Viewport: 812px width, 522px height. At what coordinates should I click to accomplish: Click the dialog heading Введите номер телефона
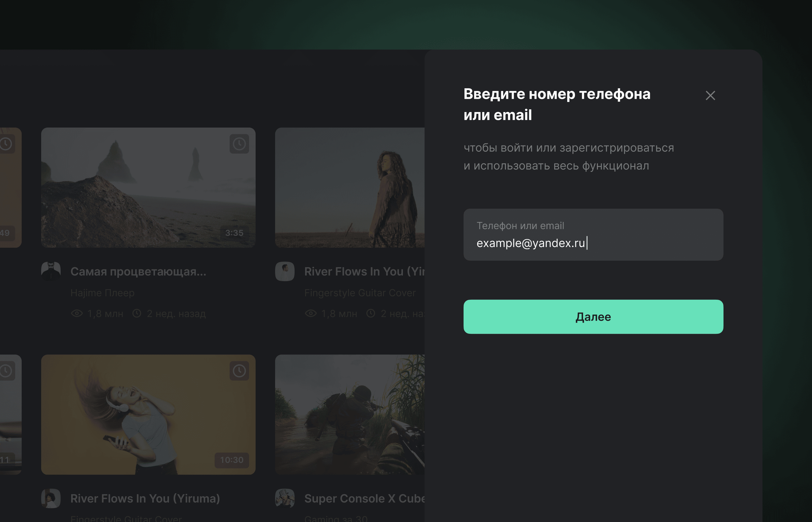[557, 94]
